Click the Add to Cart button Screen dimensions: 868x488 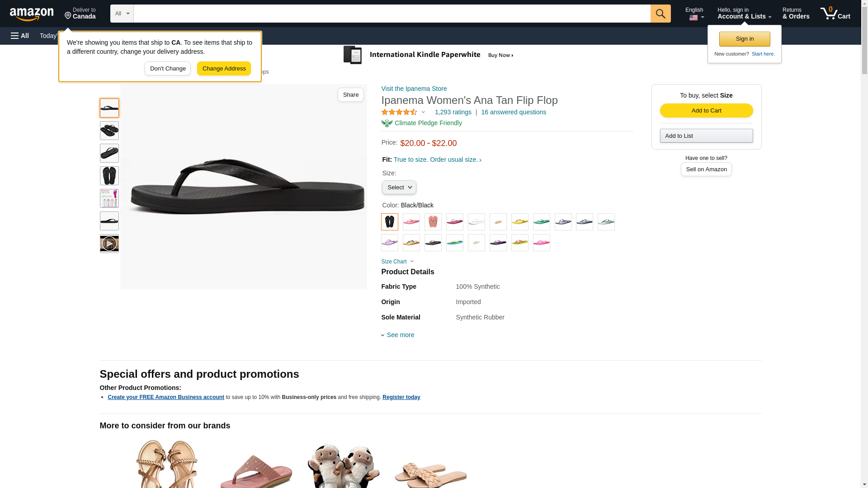706,111
